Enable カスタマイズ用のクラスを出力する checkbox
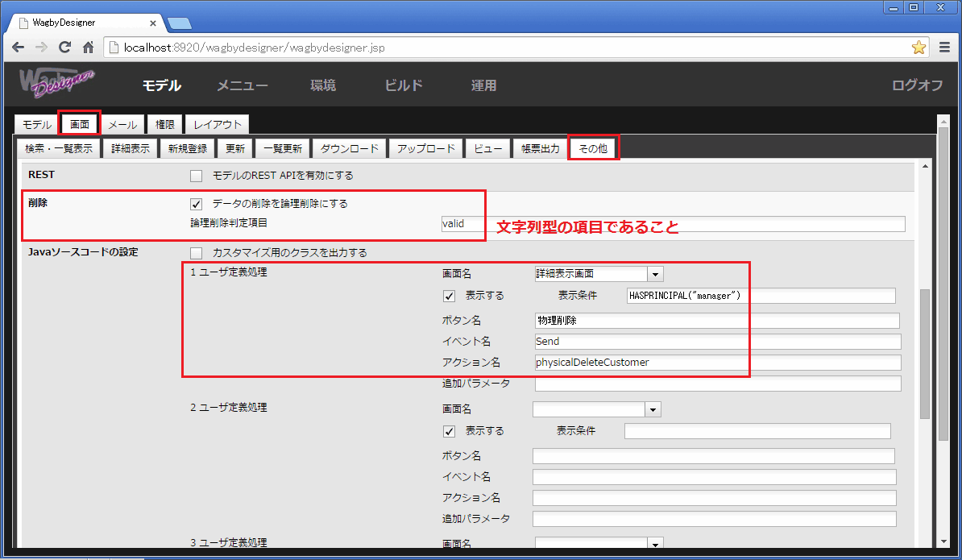This screenshot has width=962, height=560. tap(197, 253)
